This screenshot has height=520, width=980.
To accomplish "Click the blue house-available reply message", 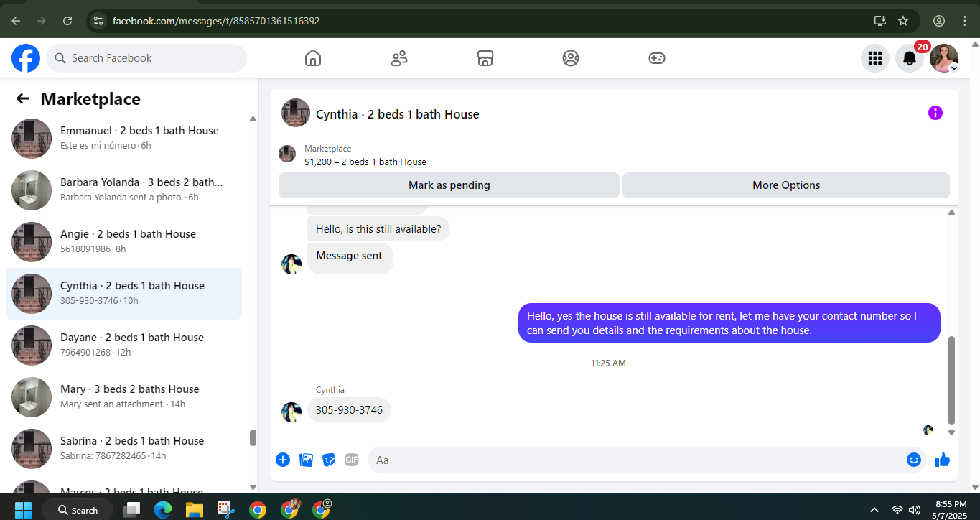I will click(729, 323).
